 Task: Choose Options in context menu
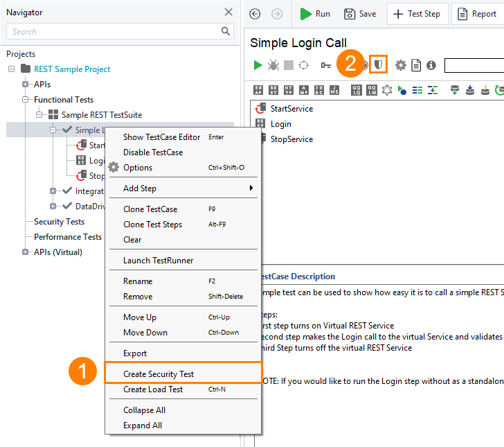tap(183, 167)
